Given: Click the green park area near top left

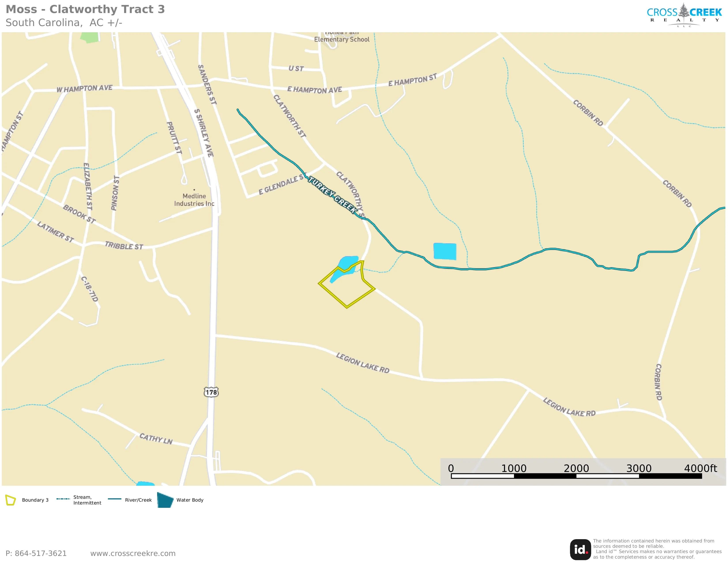Looking at the screenshot, I should pos(90,37).
